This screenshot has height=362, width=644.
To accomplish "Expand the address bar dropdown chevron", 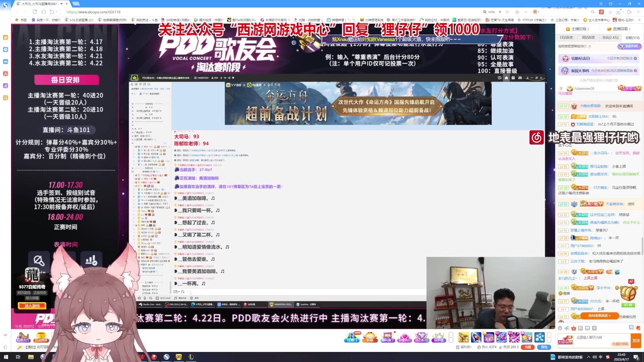I will pyautogui.click(x=526, y=12).
